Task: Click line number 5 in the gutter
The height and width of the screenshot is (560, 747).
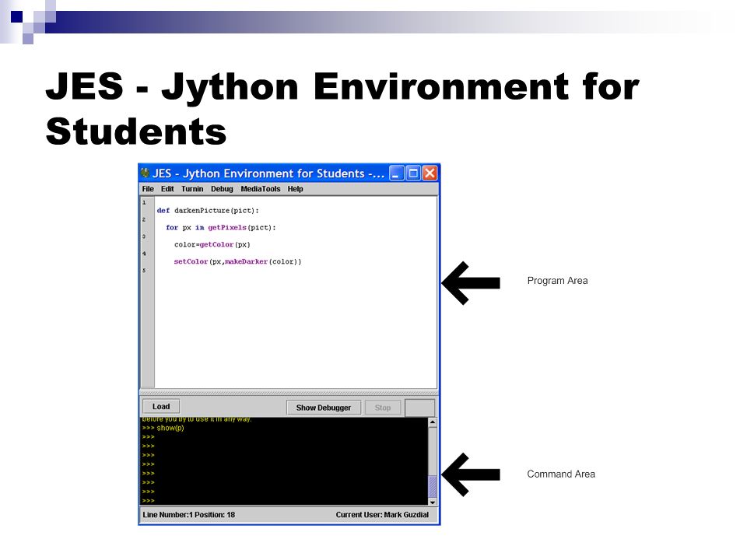Action: 145,271
